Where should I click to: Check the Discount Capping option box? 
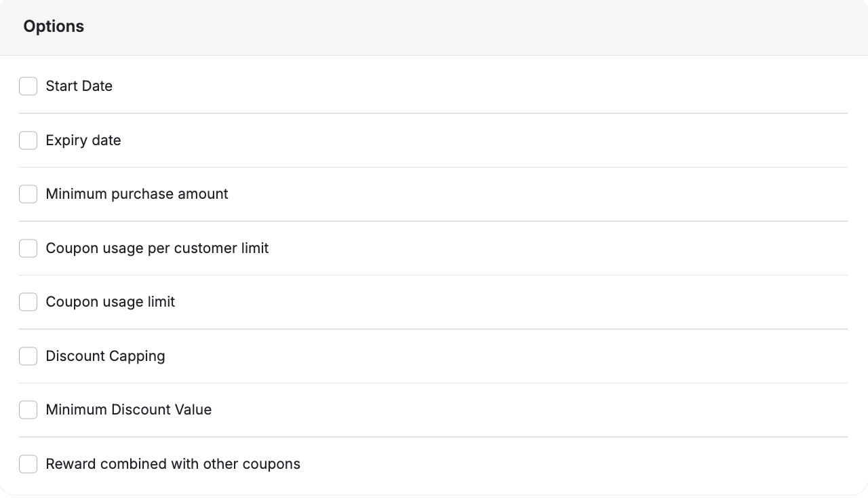click(x=28, y=356)
